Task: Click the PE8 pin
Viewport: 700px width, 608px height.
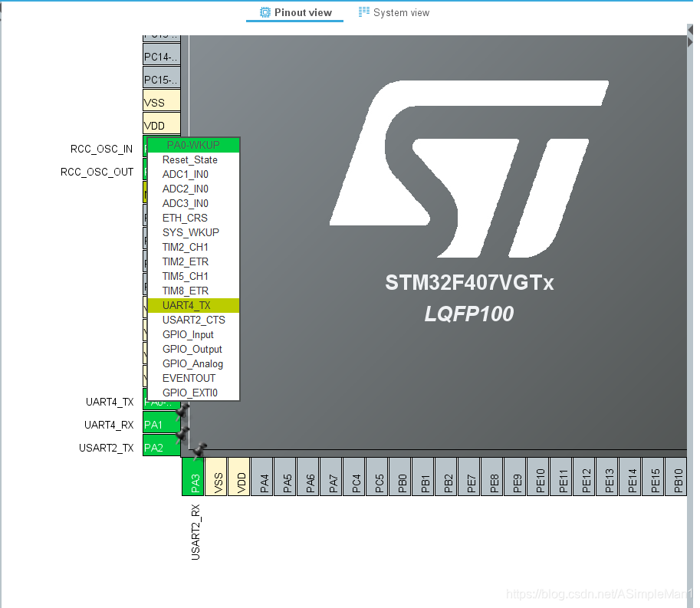Action: pos(492,477)
